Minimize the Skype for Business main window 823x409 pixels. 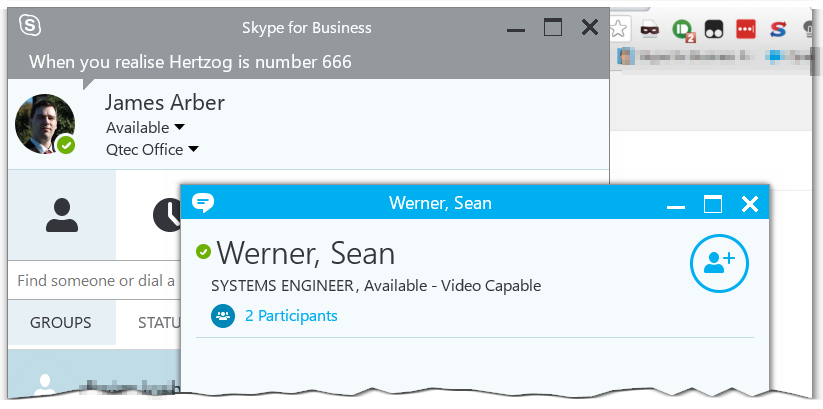pos(516,28)
